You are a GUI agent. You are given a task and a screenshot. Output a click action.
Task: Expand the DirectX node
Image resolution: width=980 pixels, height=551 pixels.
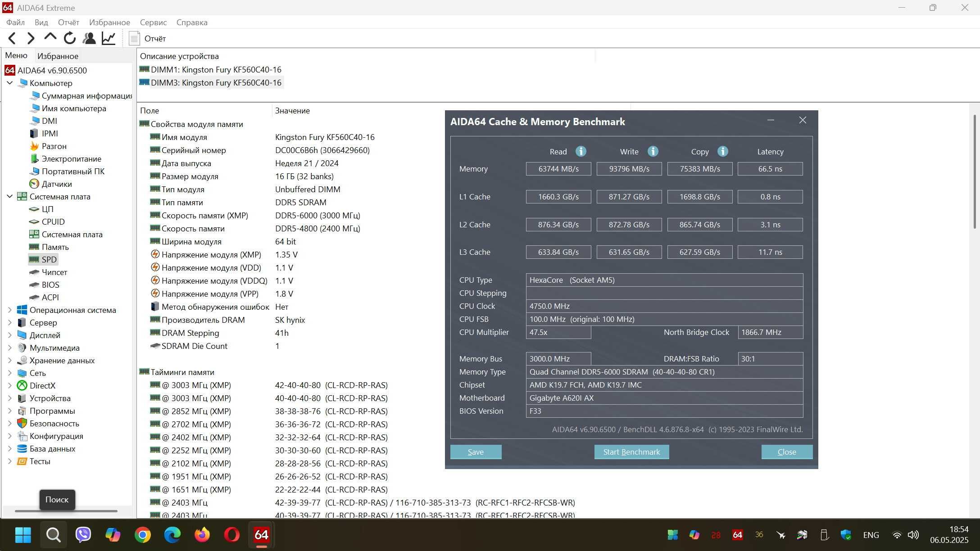pyautogui.click(x=9, y=385)
